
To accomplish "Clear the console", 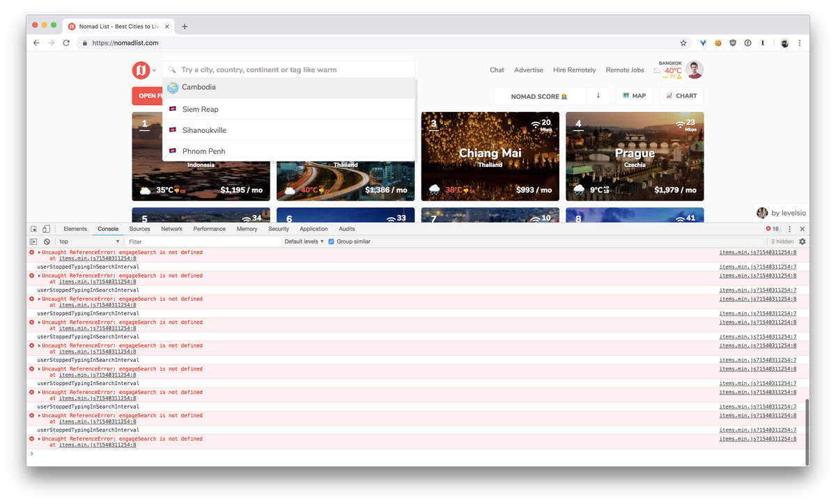I will coord(47,242).
